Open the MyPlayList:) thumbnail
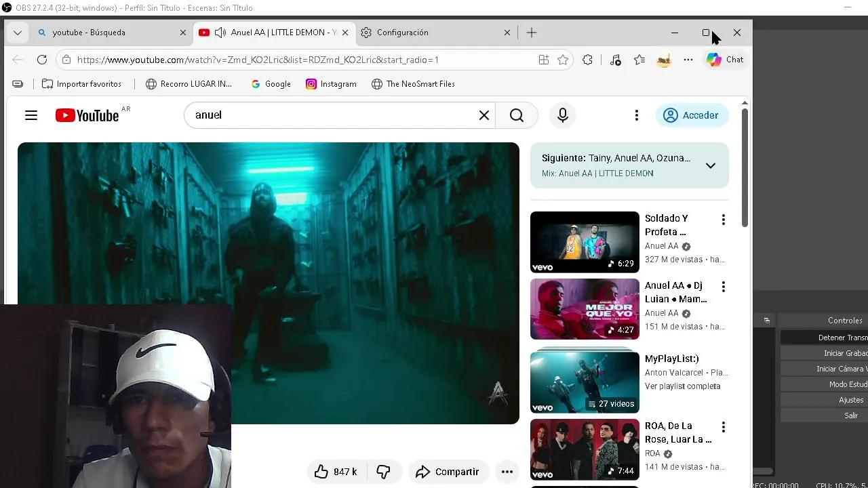The height and width of the screenshot is (488, 868). 585,382
